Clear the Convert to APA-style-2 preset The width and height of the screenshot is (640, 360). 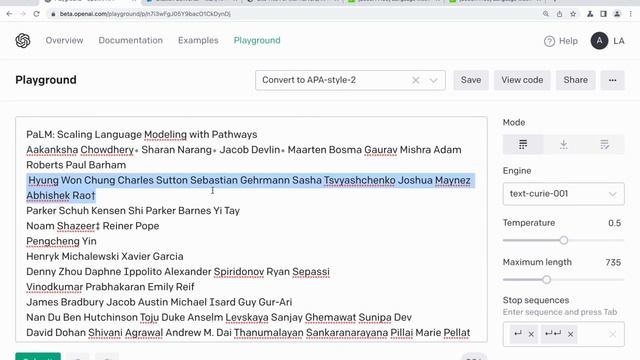pos(416,80)
